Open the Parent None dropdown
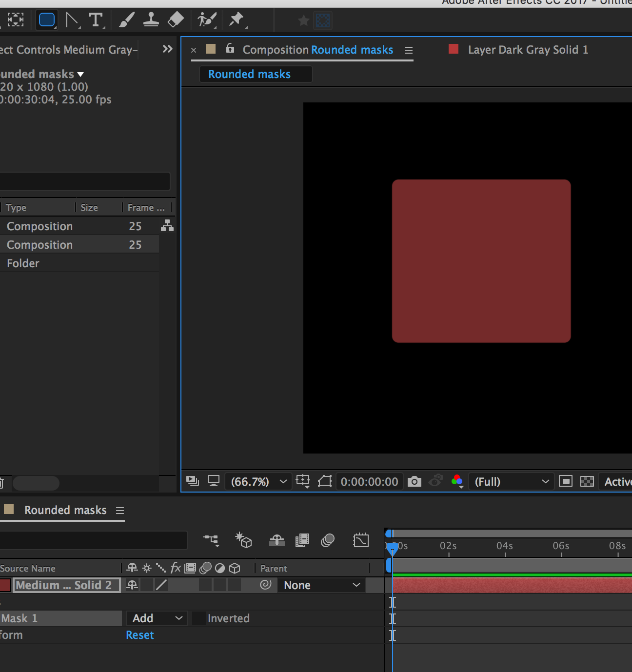Image resolution: width=632 pixels, height=672 pixels. point(321,585)
